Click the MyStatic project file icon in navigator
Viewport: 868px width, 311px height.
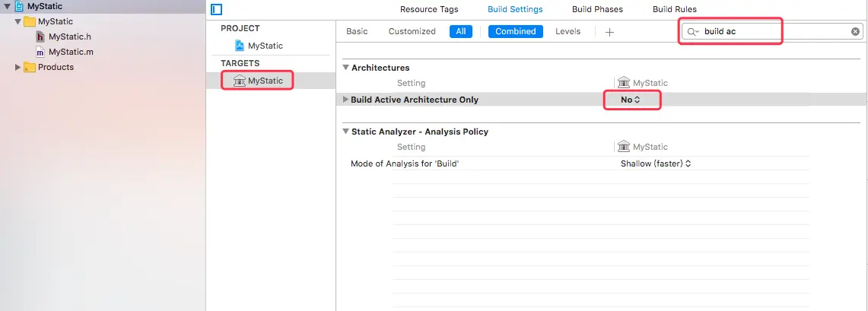click(x=19, y=7)
